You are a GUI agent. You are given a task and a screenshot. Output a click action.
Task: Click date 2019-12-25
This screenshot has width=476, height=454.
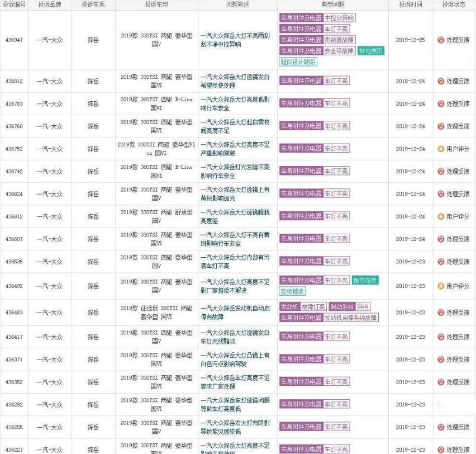coord(411,40)
